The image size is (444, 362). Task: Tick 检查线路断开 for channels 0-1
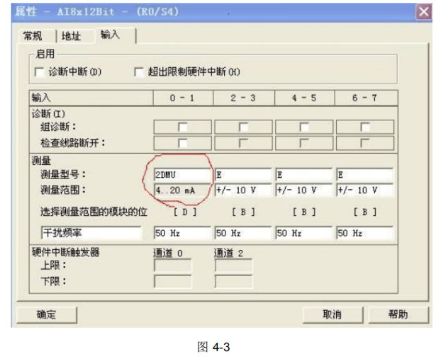pos(183,143)
